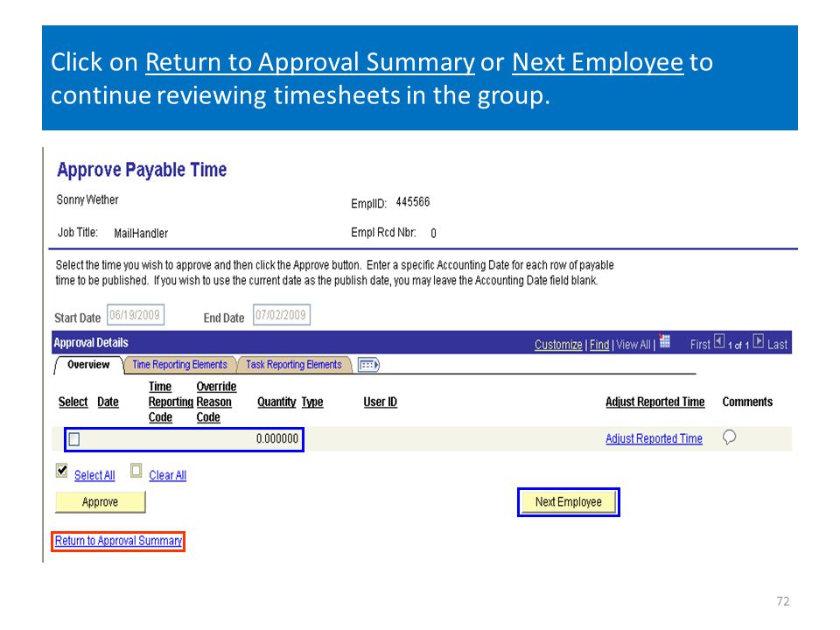
Task: Click the Last navigation link
Action: (777, 345)
